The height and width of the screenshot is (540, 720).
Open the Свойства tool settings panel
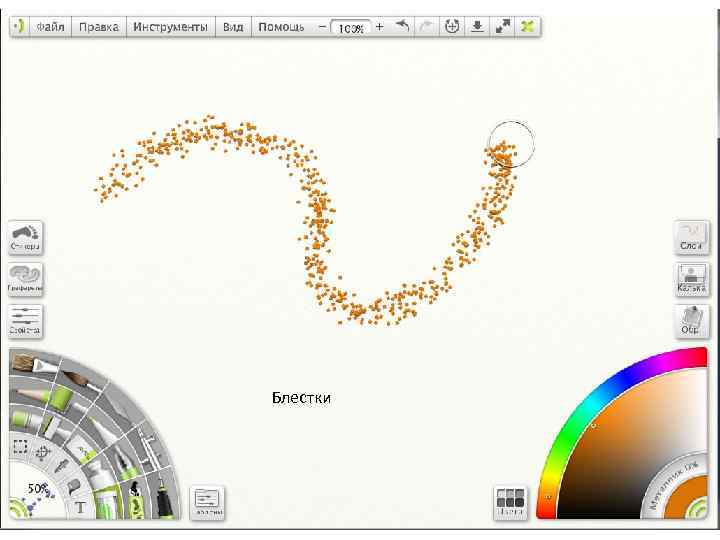pos(25,321)
